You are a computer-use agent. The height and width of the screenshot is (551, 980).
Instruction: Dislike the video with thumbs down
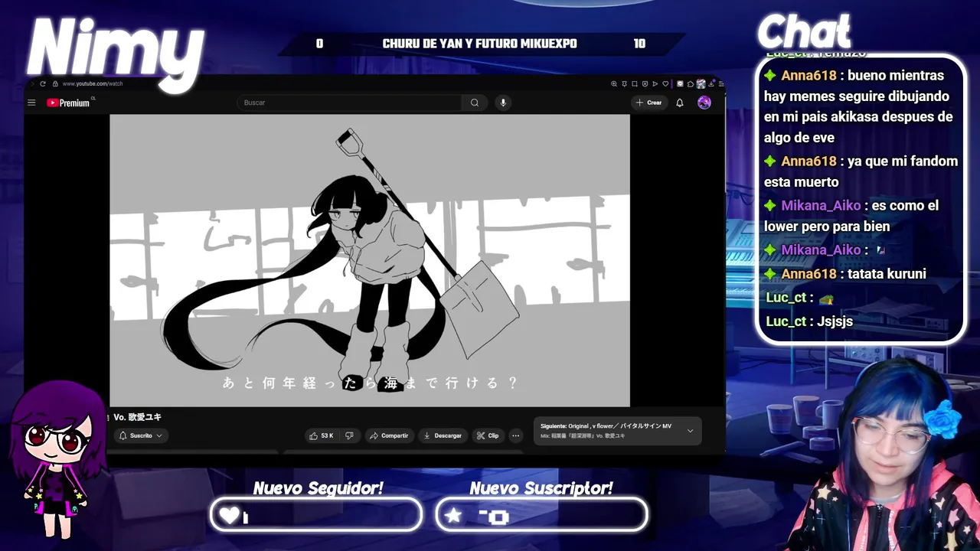(x=349, y=435)
